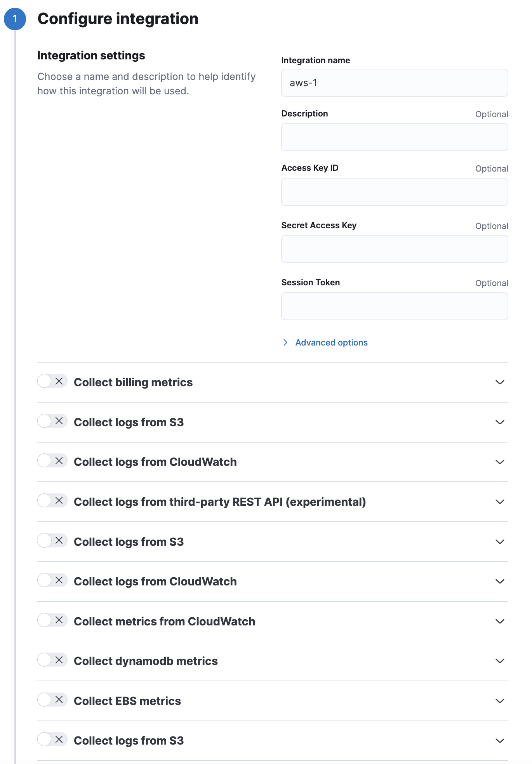Expand Collect metrics from CloudWatch chevron

coord(500,622)
